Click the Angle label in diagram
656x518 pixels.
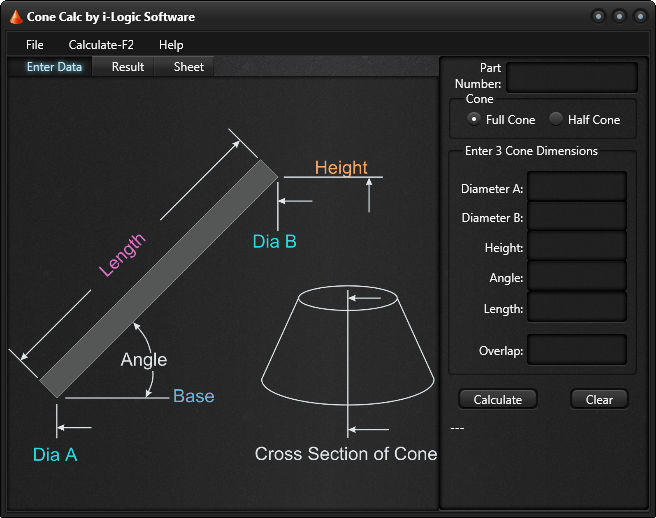[144, 360]
